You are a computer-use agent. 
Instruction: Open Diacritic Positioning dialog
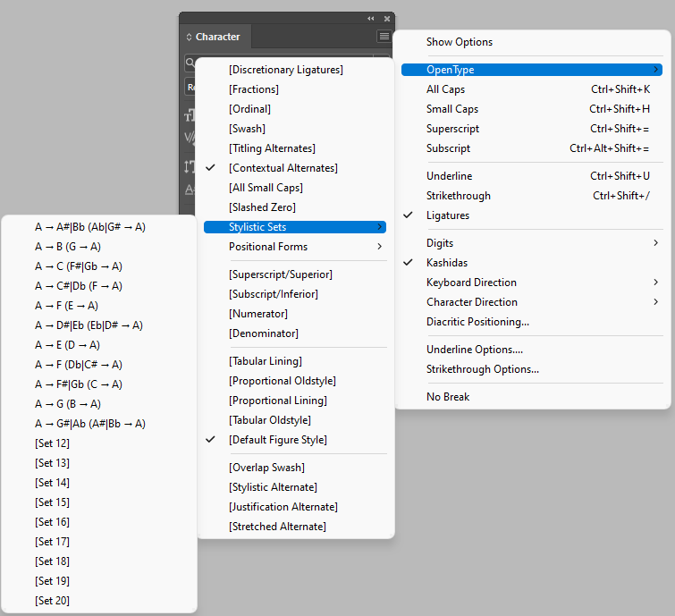click(x=477, y=322)
